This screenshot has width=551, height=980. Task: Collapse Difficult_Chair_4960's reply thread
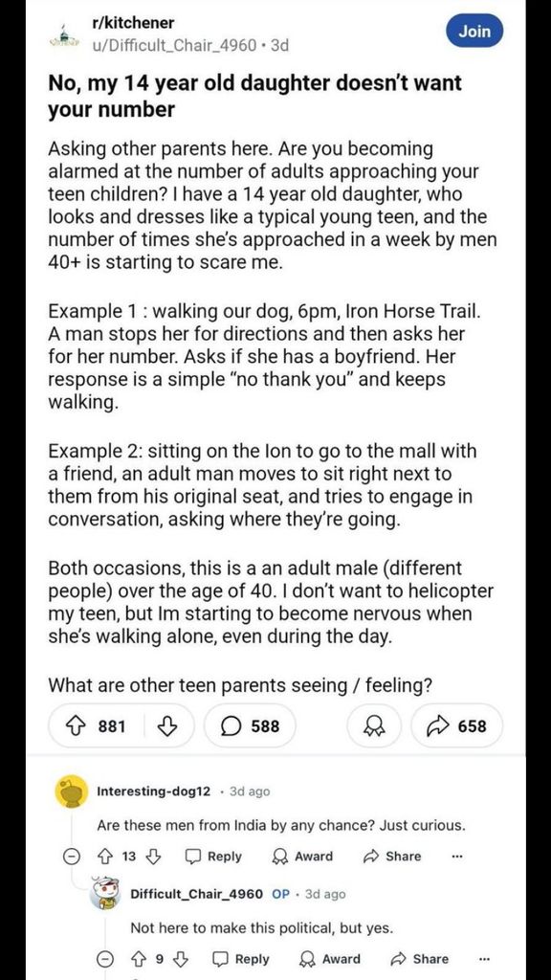click(107, 959)
